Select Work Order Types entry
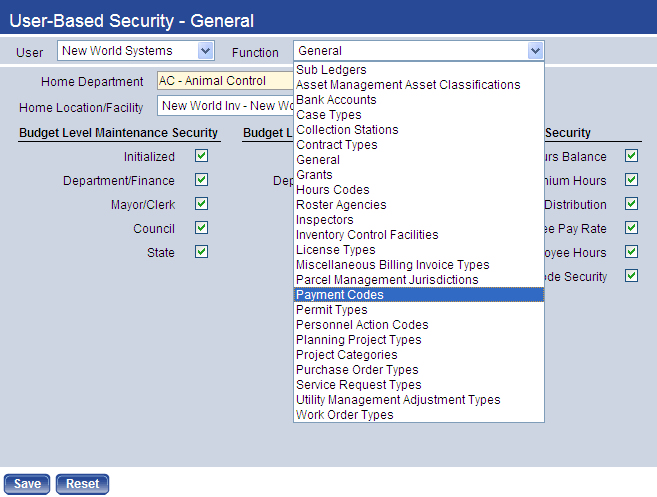Image resolution: width=657 pixels, height=497 pixels. (x=345, y=415)
